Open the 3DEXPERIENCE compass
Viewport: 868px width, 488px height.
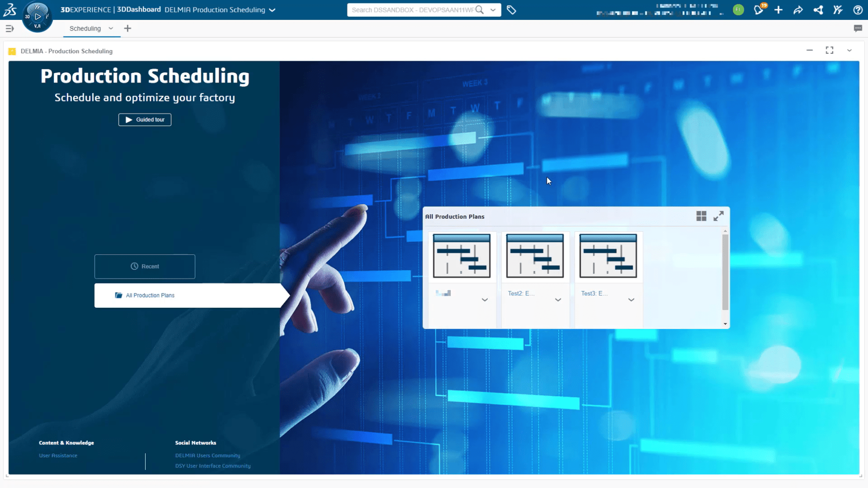click(x=38, y=17)
